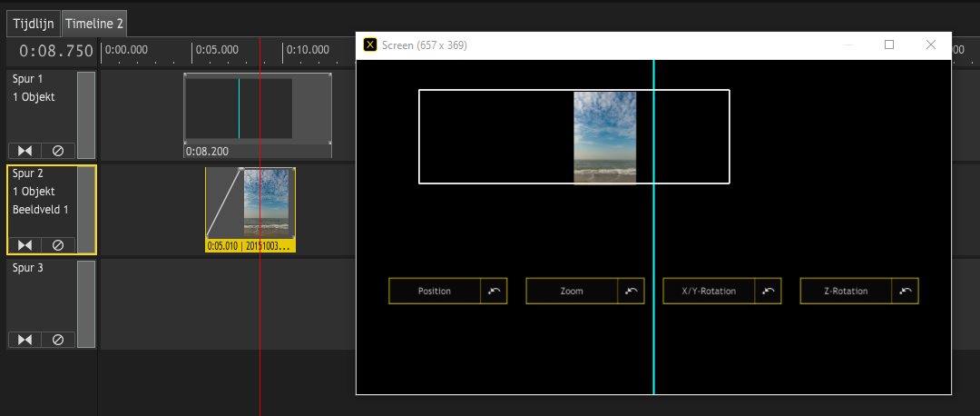Select the beach photo clip on Spur 2

[269, 203]
